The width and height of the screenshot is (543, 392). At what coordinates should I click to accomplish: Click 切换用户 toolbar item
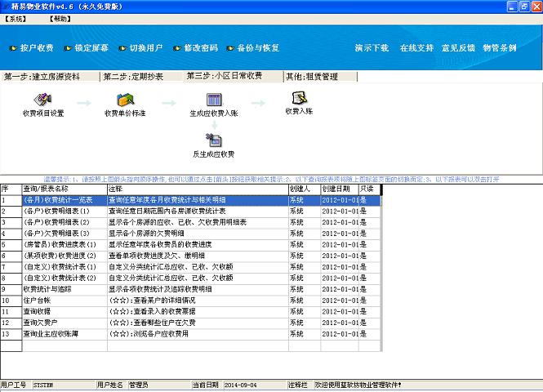pyautogui.click(x=141, y=48)
